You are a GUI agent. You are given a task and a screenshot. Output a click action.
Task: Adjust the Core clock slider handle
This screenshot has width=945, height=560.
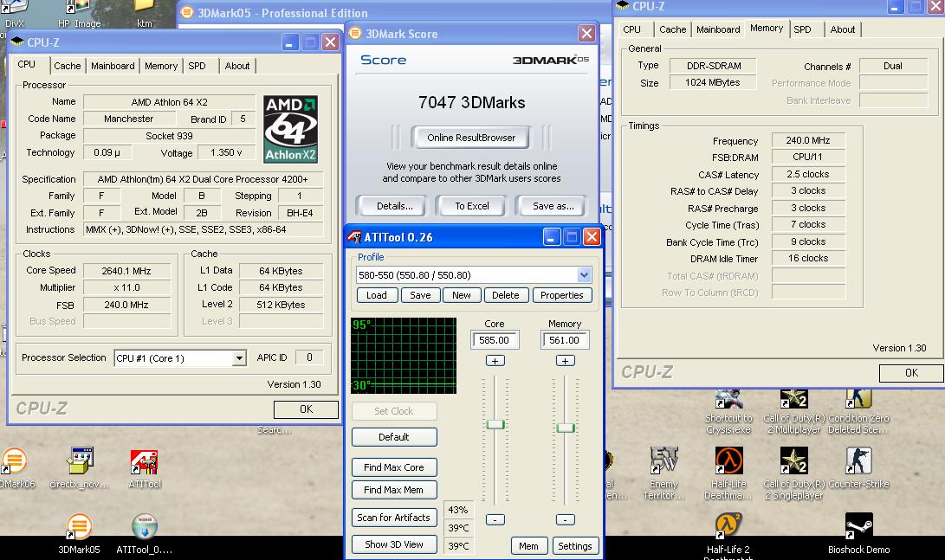click(495, 424)
